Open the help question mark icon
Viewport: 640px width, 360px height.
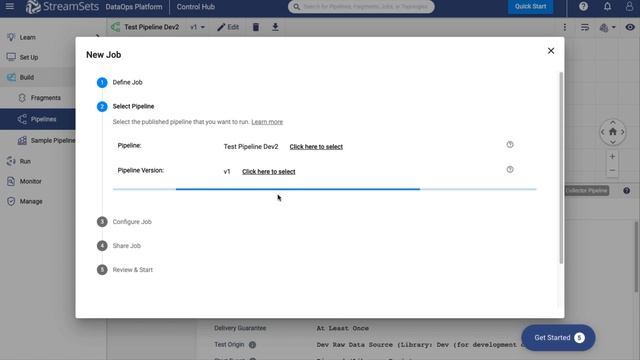pos(583,7)
